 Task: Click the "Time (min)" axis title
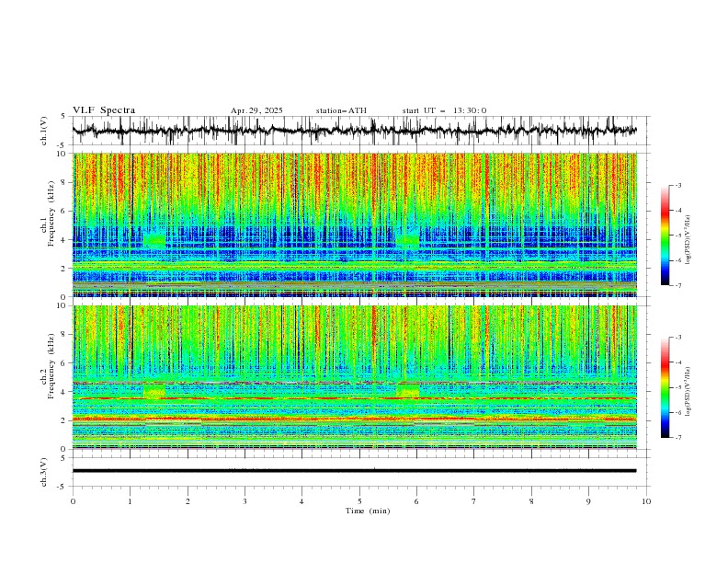coord(368,511)
